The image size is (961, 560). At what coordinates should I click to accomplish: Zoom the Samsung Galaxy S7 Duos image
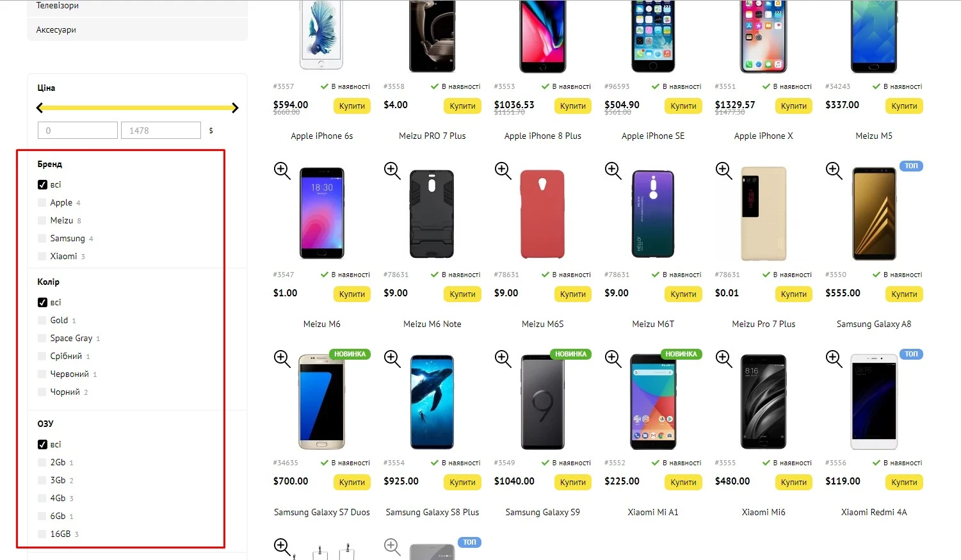[x=282, y=358]
